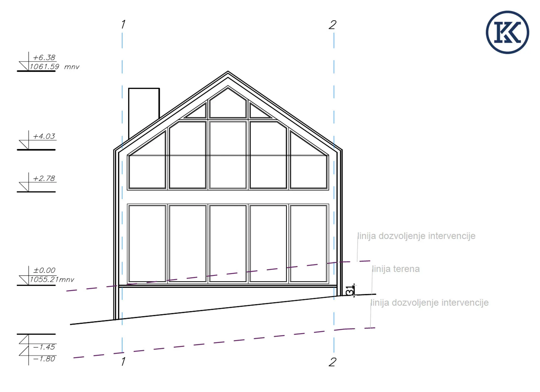
Task: Click upper 'linija dozvoljenje intervencije' label
Action: [416, 236]
